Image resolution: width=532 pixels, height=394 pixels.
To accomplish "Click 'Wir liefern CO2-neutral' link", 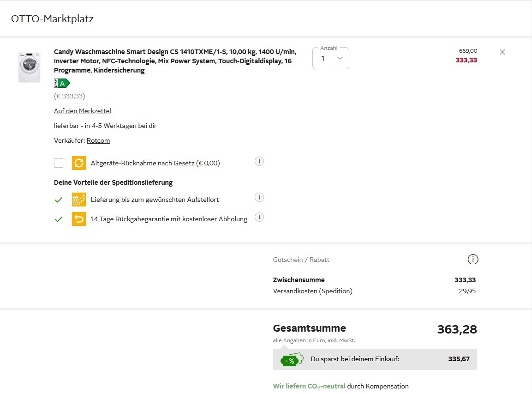I will [309, 386].
